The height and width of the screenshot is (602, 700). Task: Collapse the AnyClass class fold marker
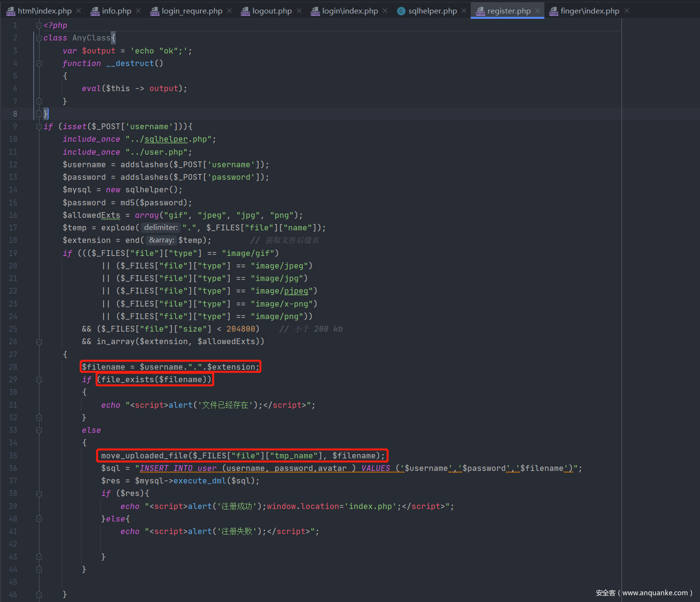point(39,38)
